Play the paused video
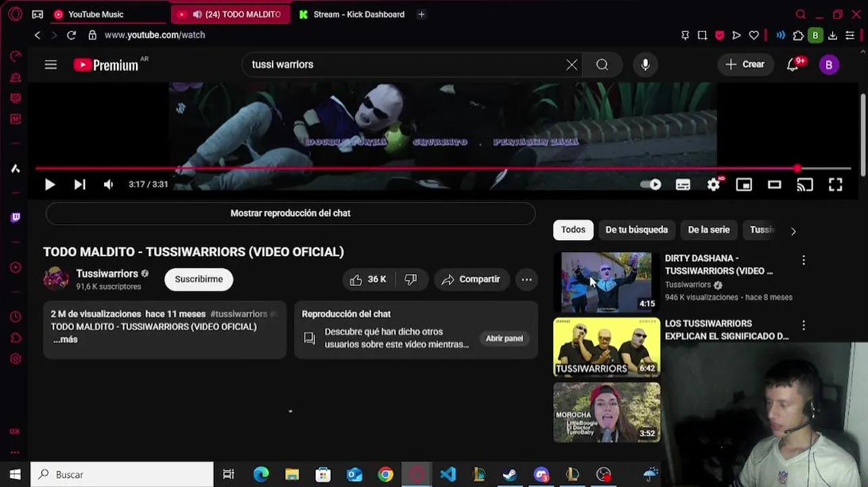The width and height of the screenshot is (868, 487). pyautogui.click(x=49, y=185)
